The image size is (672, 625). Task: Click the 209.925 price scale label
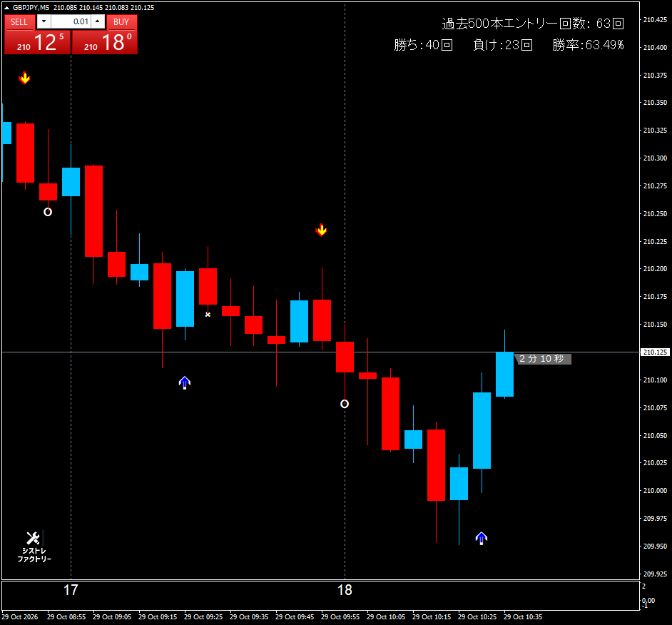coord(656,574)
